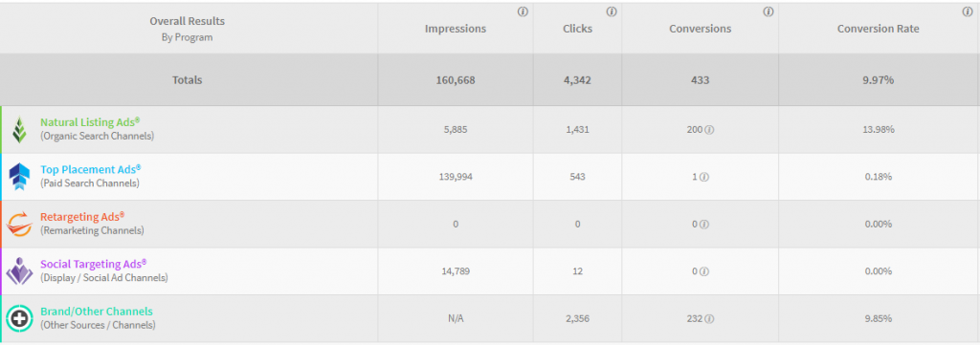The image size is (980, 345).
Task: Click the Natural Listing Ads leaf icon
Action: coord(19,129)
